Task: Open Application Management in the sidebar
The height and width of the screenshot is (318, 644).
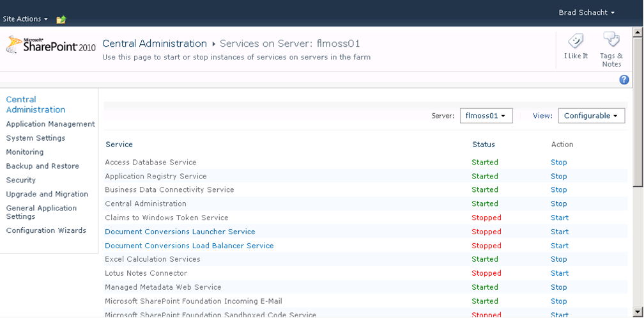Action: [50, 124]
